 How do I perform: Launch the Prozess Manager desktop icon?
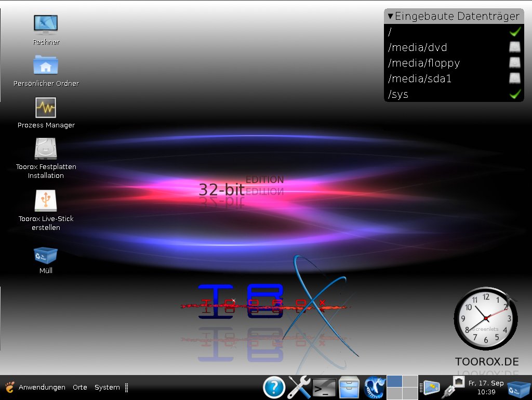[x=46, y=107]
